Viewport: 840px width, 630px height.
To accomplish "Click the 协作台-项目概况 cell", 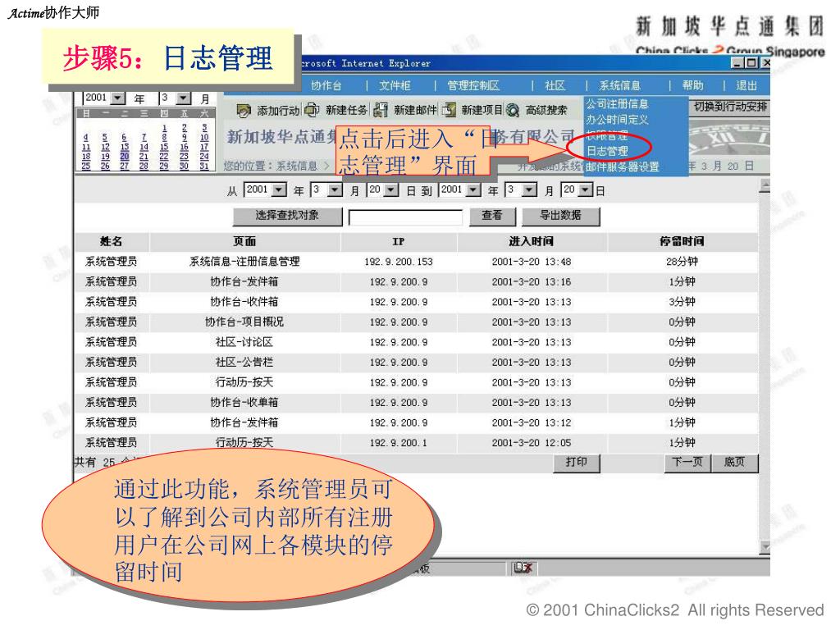I will [x=244, y=322].
